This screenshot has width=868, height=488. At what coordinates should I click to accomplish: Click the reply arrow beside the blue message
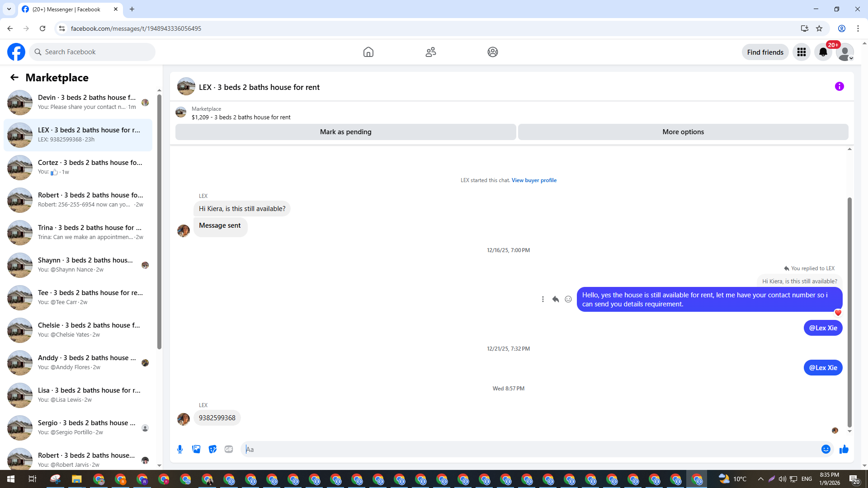pyautogui.click(x=556, y=299)
